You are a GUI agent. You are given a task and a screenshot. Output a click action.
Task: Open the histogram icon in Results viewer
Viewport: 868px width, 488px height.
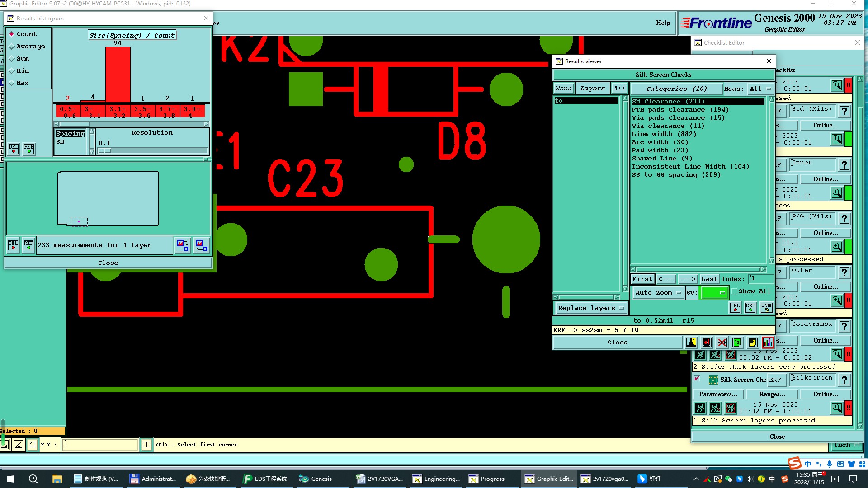click(768, 343)
